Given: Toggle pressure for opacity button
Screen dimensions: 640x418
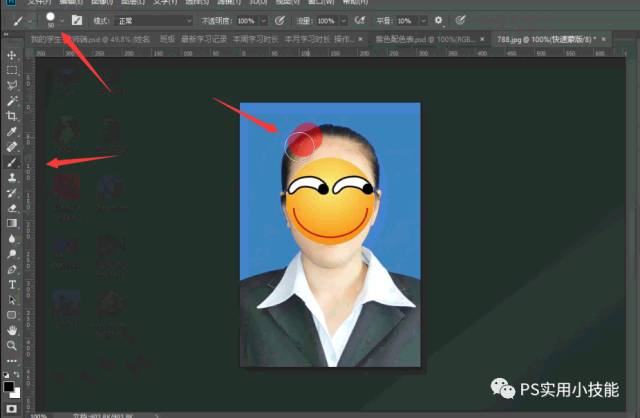Looking at the screenshot, I should [x=280, y=20].
